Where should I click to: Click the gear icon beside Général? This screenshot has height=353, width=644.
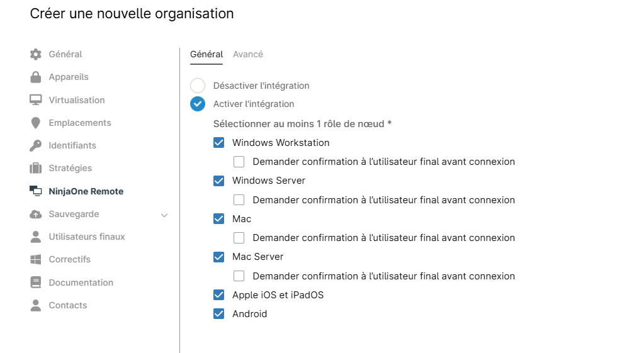36,54
